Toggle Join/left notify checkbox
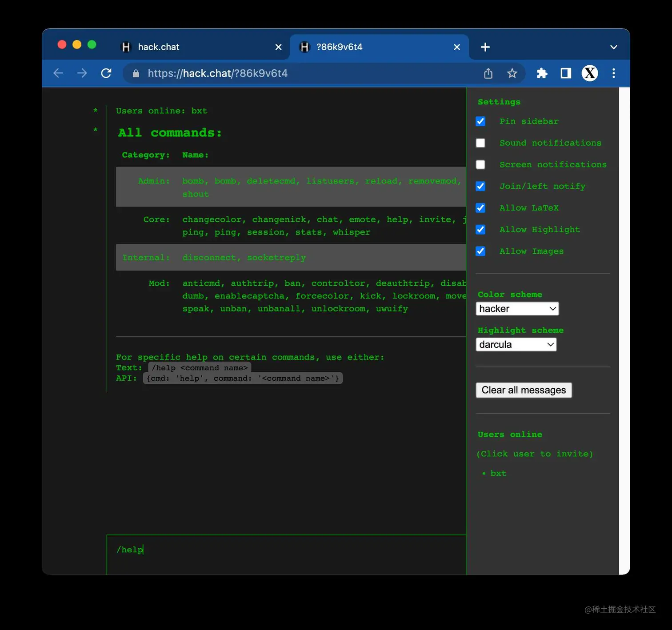Viewport: 672px width, 630px height. coord(480,186)
